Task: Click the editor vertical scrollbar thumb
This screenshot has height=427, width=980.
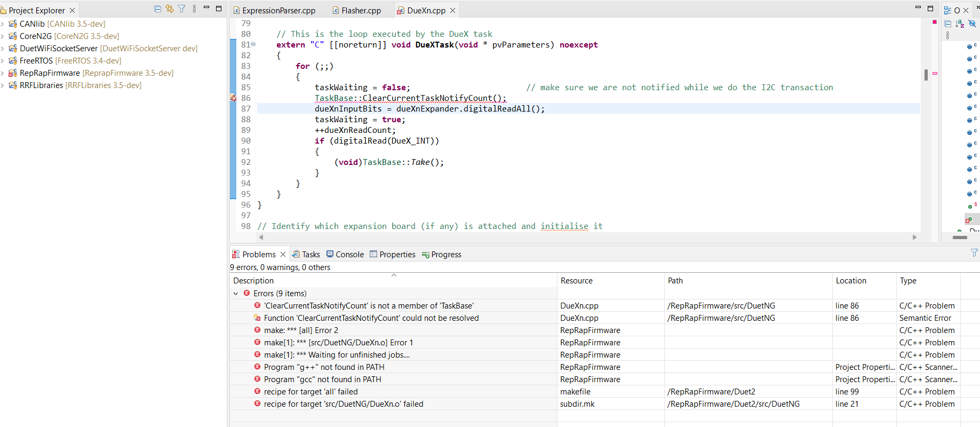Action: click(926, 75)
